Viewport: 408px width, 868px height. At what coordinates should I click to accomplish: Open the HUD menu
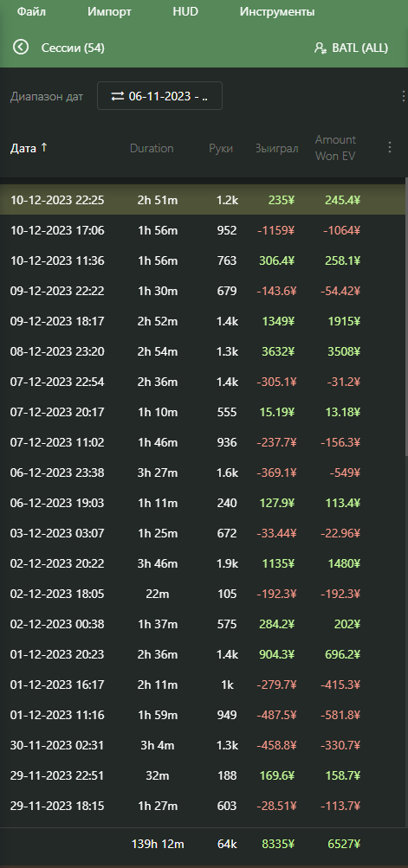click(x=185, y=11)
